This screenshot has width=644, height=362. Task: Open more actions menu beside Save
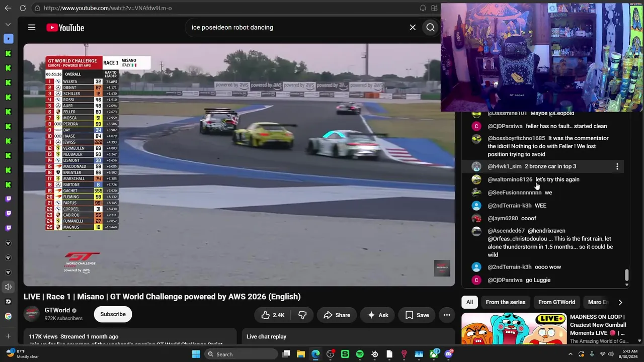447,315
